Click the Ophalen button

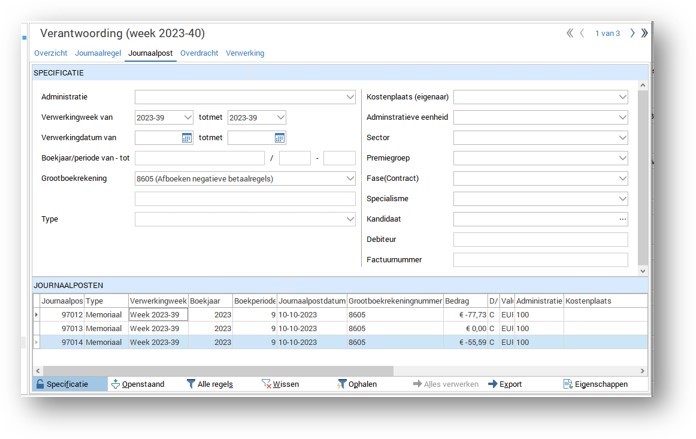(x=357, y=384)
